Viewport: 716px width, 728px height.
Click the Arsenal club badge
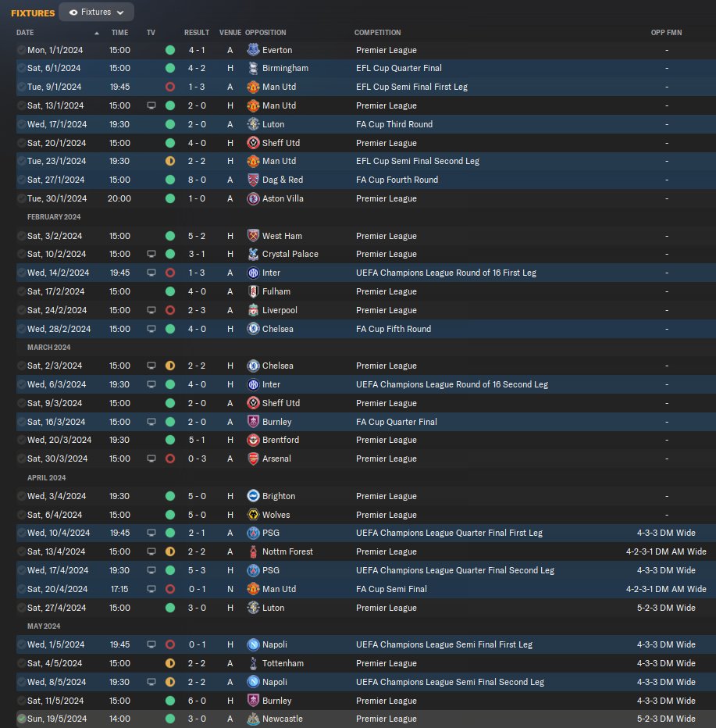click(x=253, y=459)
